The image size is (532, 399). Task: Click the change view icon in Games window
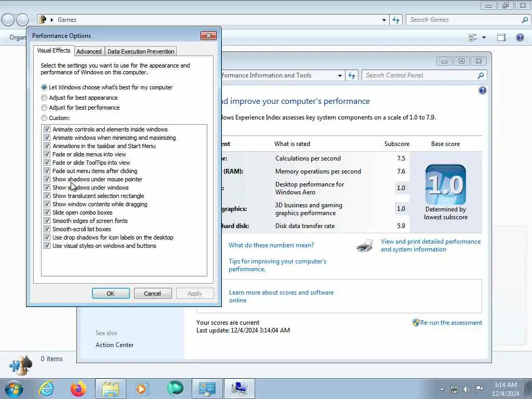point(473,37)
